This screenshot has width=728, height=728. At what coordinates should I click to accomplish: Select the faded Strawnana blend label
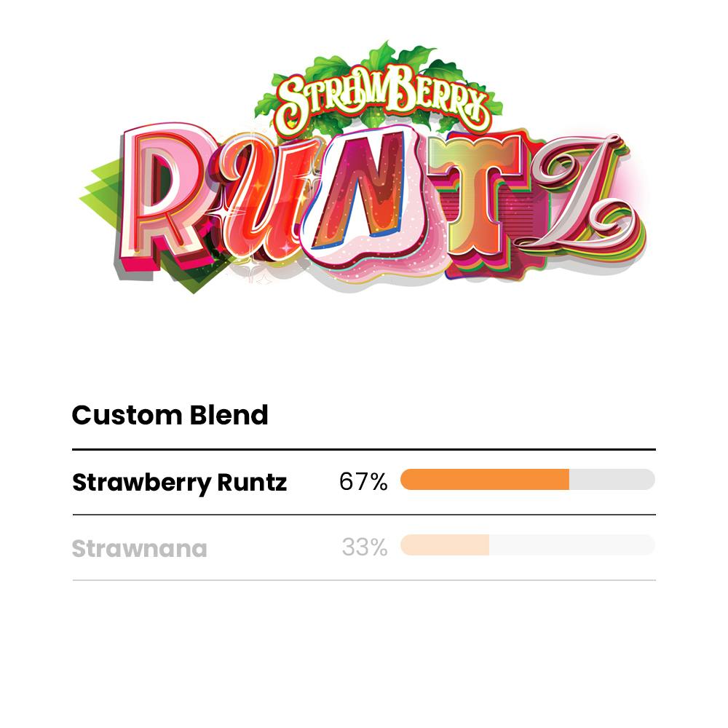[139, 548]
